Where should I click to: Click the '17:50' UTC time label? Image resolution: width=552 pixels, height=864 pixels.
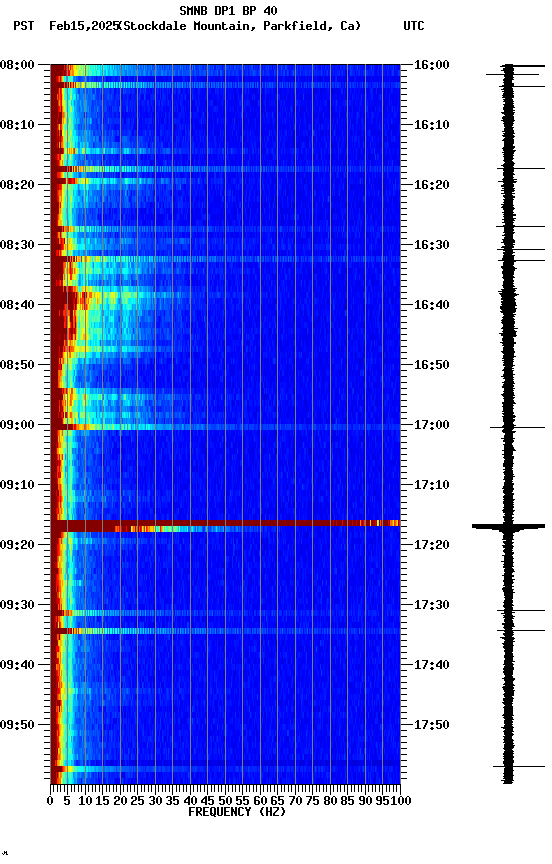click(x=432, y=725)
